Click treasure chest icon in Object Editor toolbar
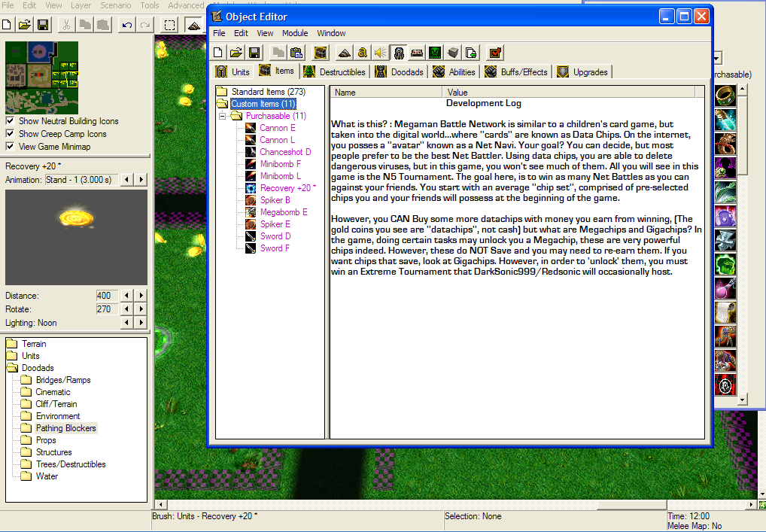The height and width of the screenshot is (532, 766). click(321, 53)
